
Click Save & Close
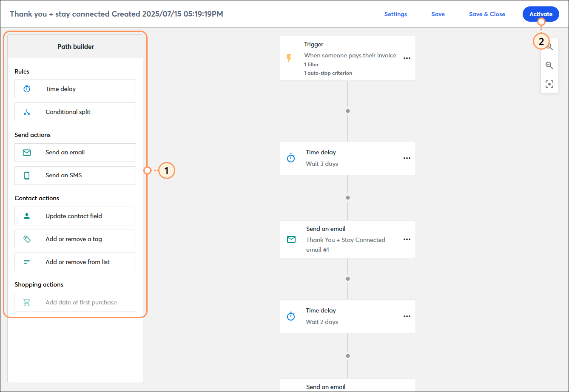(487, 14)
